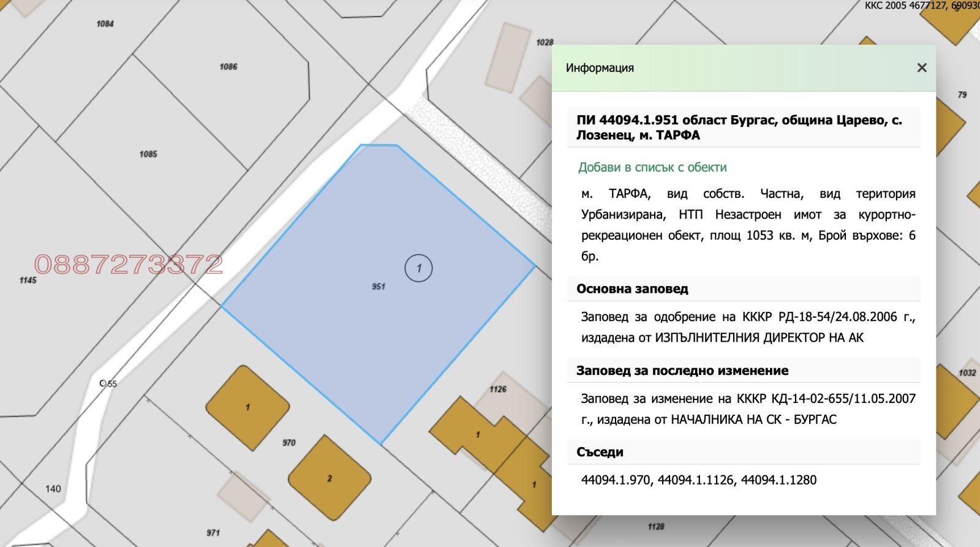Select parcel labeled 1086
980x547 pixels.
coord(228,67)
